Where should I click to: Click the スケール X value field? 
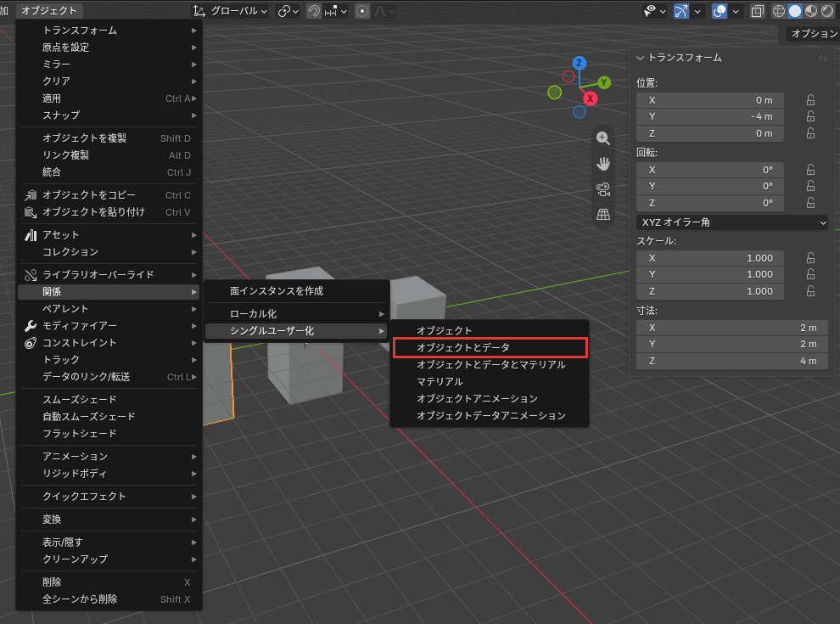(710, 258)
